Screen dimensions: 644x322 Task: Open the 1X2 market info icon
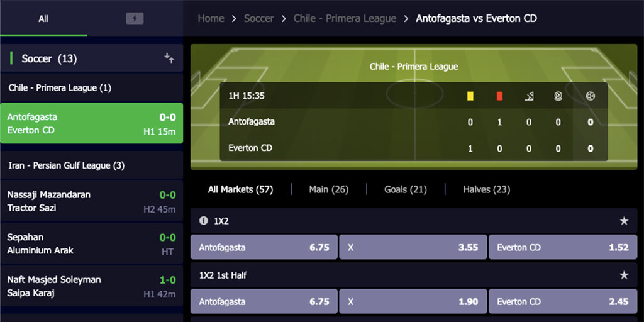pos(203,221)
